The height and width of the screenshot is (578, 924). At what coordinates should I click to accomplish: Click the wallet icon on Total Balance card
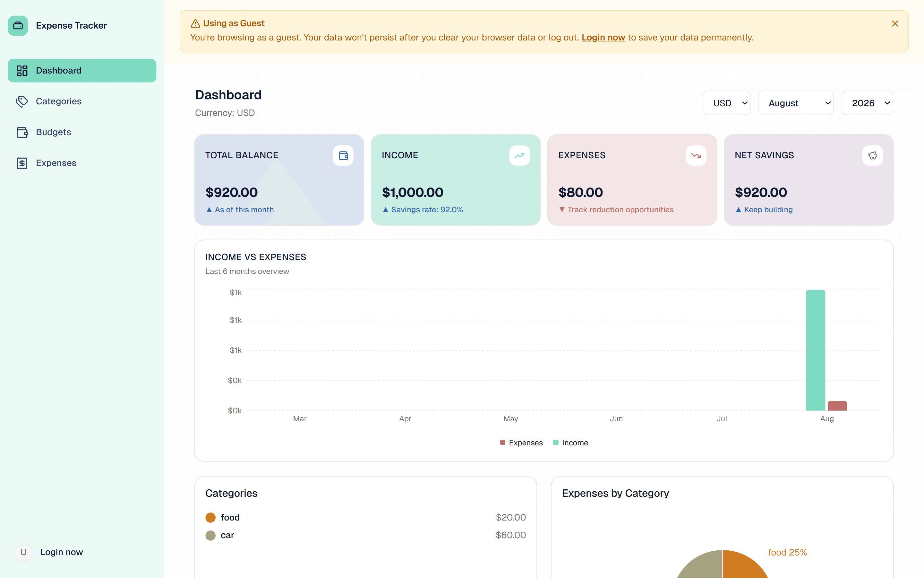pyautogui.click(x=343, y=156)
